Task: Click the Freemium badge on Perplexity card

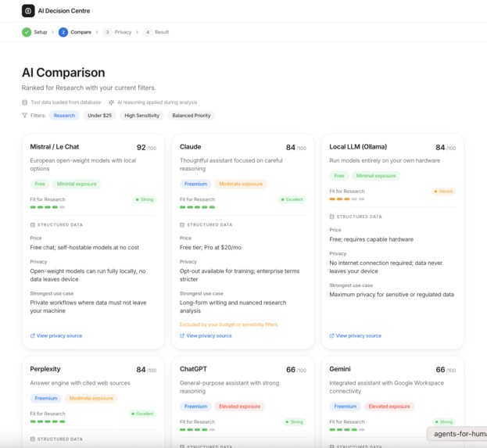Action: coord(46,398)
